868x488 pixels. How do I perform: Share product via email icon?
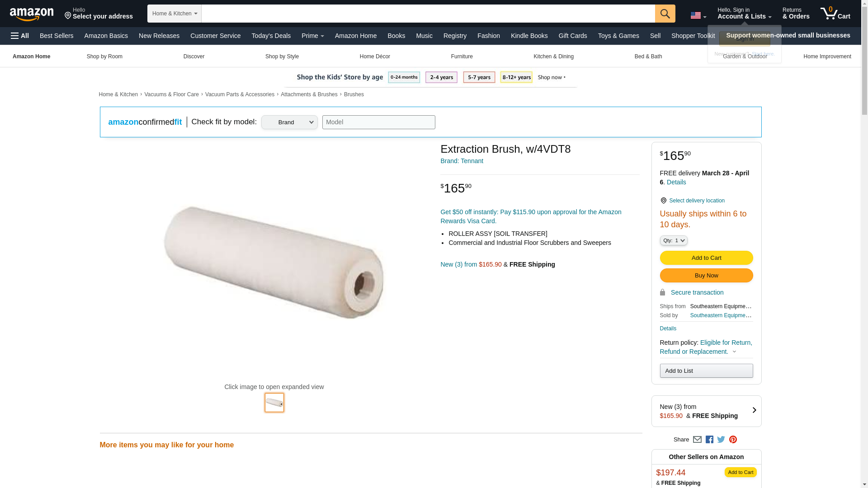[x=697, y=439]
